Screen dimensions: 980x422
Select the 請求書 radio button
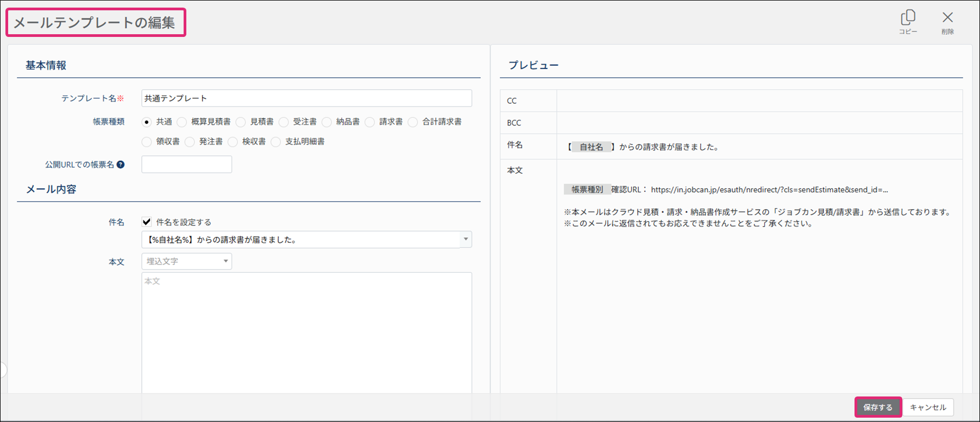[370, 122]
